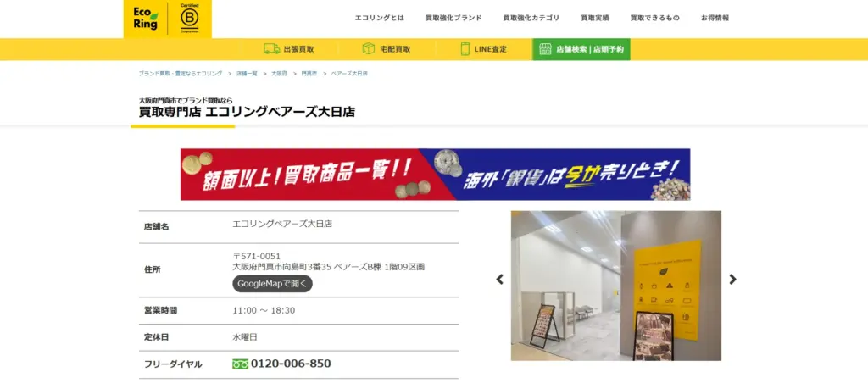
Task: Open the 大阪府 breadcrumb link
Action: (279, 73)
